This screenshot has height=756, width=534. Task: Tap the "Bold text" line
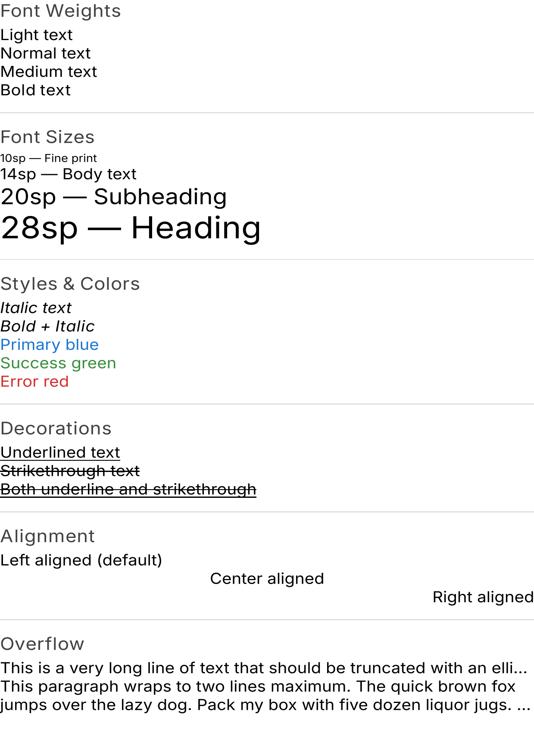click(x=35, y=91)
